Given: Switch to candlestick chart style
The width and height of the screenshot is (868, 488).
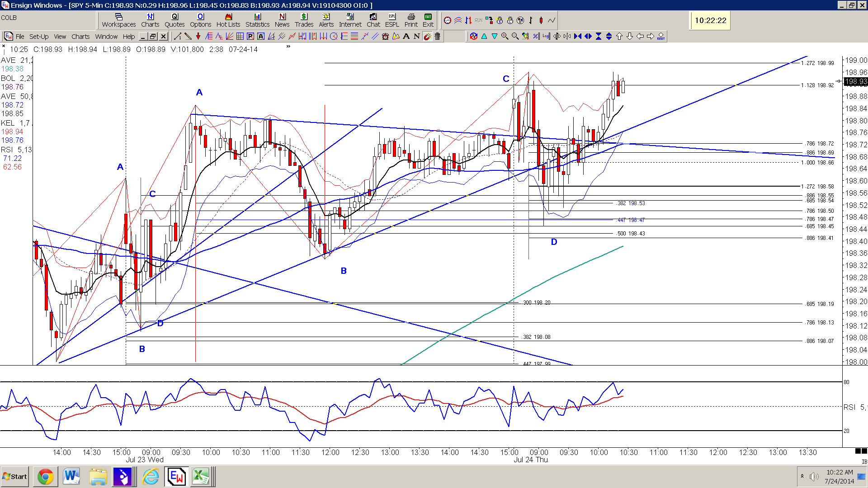Looking at the screenshot, I should coord(541,20).
